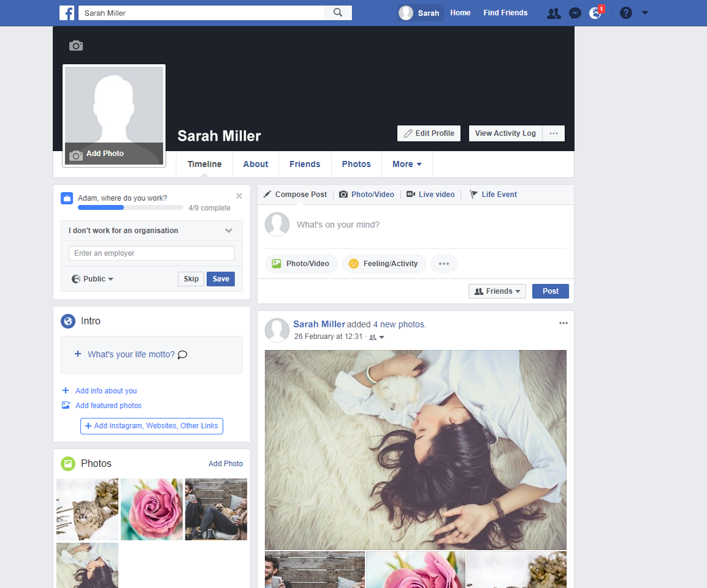Open the account settings arrow dropdown
707x588 pixels.
point(644,12)
